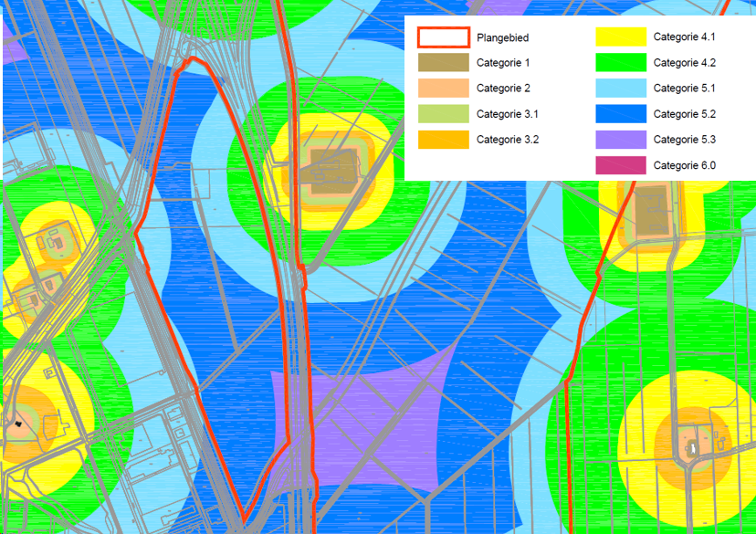Click the red Plangebied outline swatch in legend

(x=444, y=37)
